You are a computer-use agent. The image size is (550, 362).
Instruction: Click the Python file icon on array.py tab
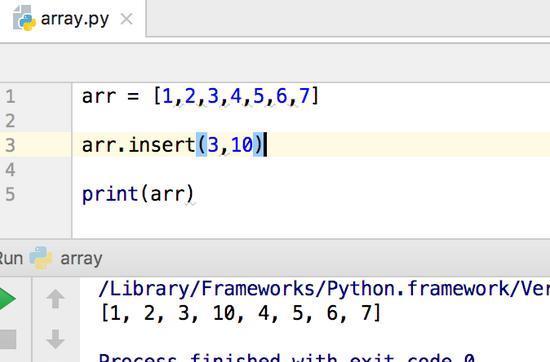pos(24,19)
